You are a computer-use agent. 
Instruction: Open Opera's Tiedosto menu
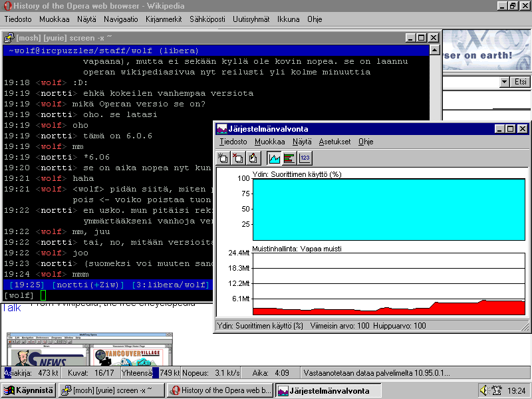pyautogui.click(x=18, y=19)
